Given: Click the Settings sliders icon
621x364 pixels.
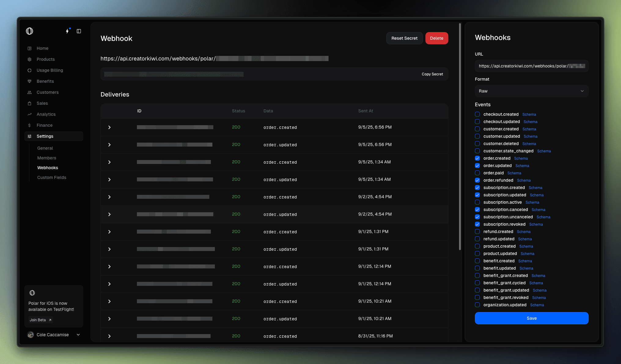Looking at the screenshot, I should click(29, 136).
